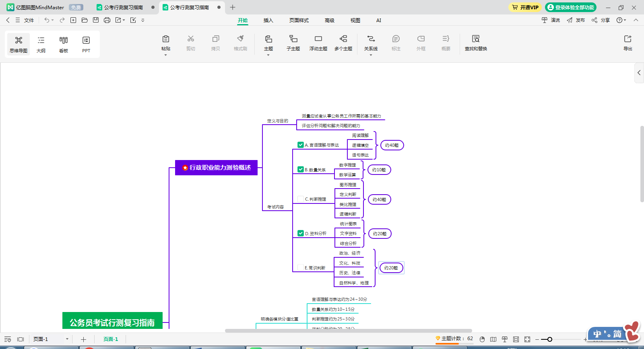Click the fit-to-page icon in status bar

point(516,339)
